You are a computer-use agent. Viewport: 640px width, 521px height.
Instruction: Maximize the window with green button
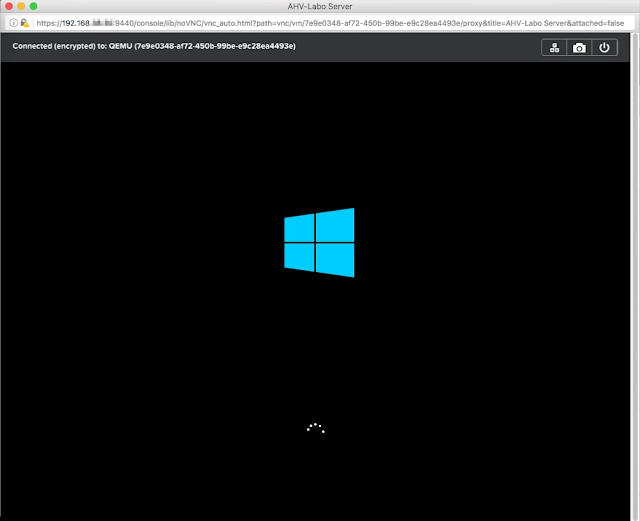33,6
